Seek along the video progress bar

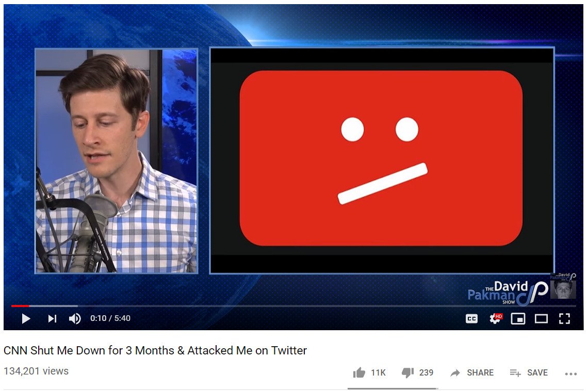click(293, 306)
